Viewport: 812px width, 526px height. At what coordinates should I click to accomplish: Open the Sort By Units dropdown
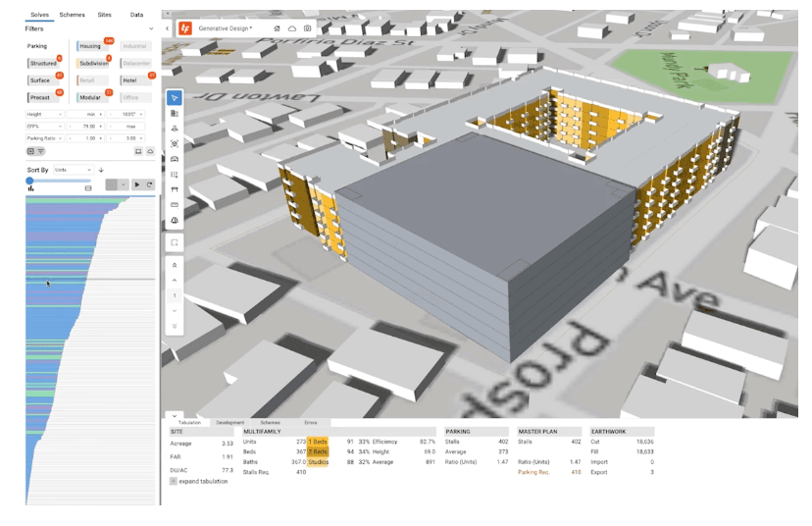(74, 170)
